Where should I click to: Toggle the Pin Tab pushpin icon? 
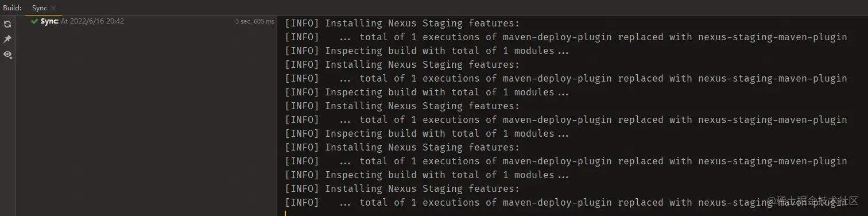point(7,39)
